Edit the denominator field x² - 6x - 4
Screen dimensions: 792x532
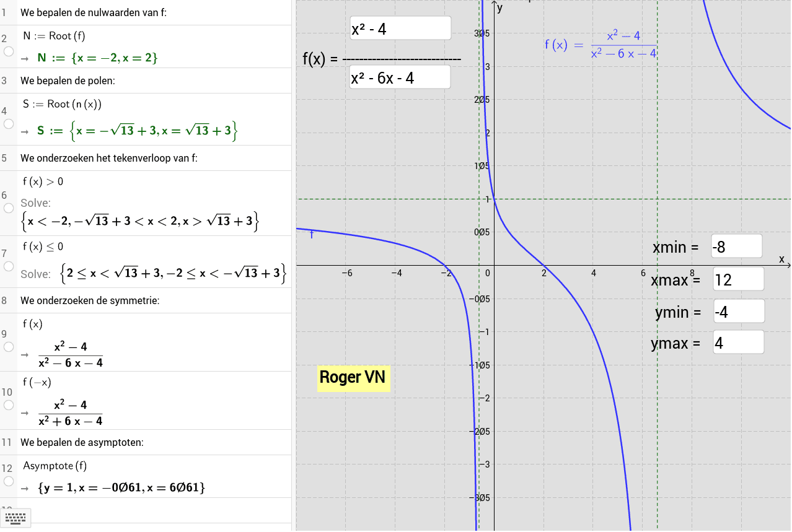pyautogui.click(x=400, y=77)
